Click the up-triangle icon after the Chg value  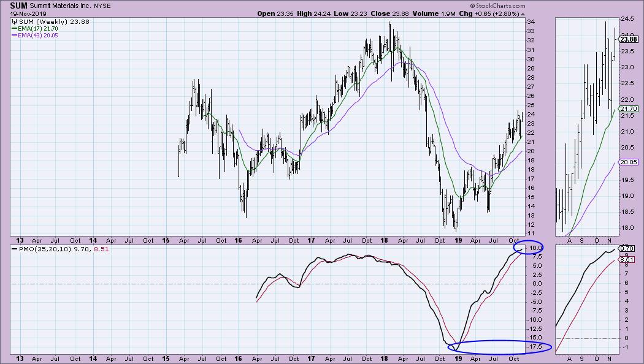(523, 14)
